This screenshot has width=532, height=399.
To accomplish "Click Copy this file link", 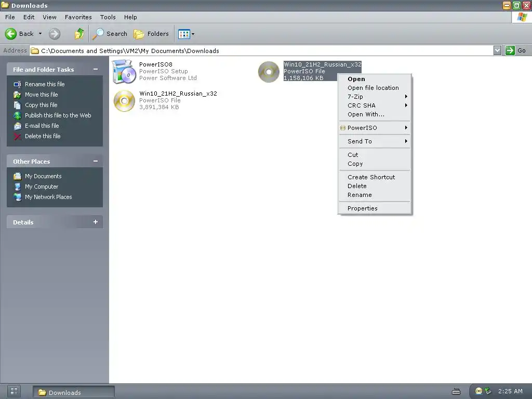I will point(41,105).
